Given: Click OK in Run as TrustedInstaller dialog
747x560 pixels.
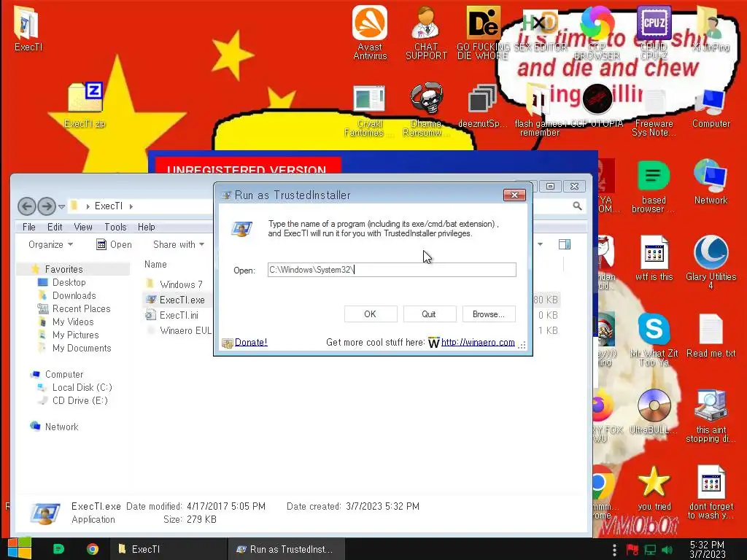Looking at the screenshot, I should click(x=370, y=314).
